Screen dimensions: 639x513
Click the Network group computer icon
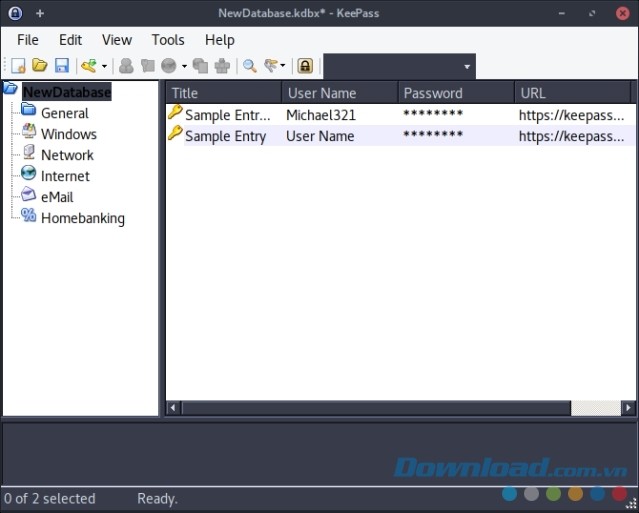coord(29,152)
